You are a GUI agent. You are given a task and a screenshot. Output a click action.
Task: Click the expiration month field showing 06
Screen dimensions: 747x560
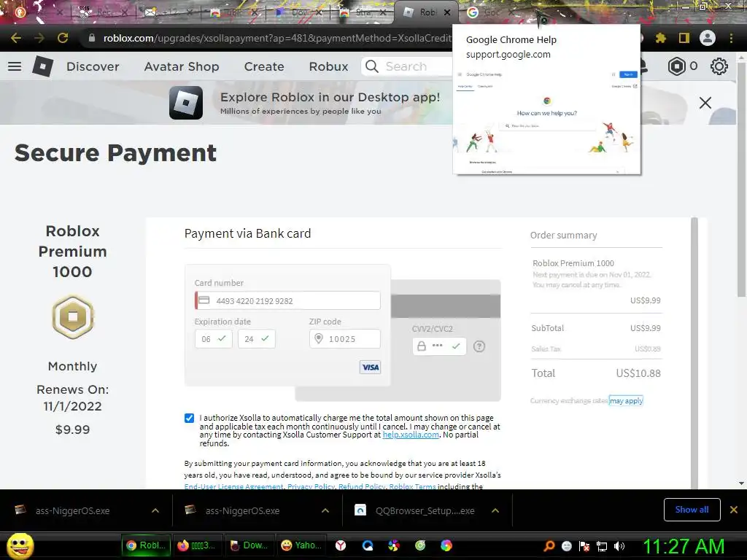[214, 339]
